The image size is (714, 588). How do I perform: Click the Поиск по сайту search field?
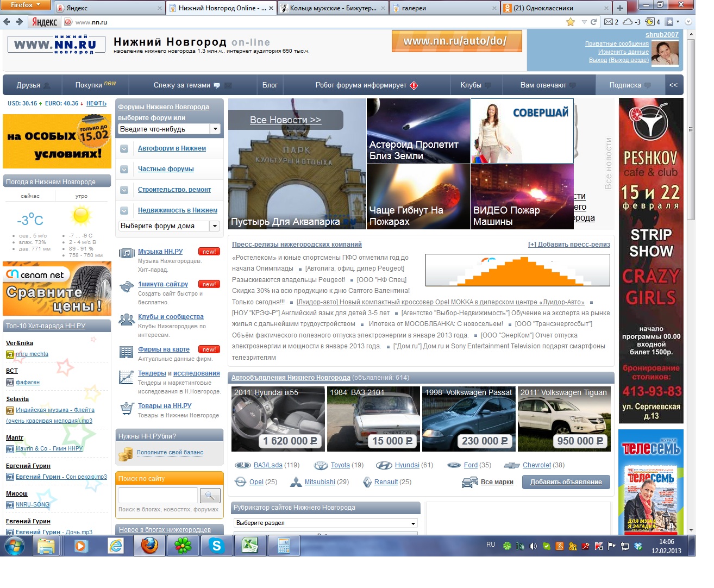[x=158, y=495]
